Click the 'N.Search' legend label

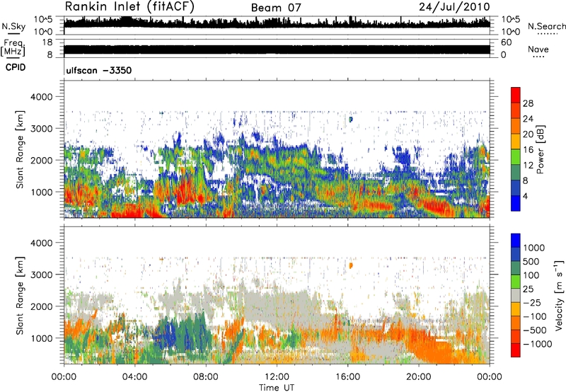pos(546,26)
